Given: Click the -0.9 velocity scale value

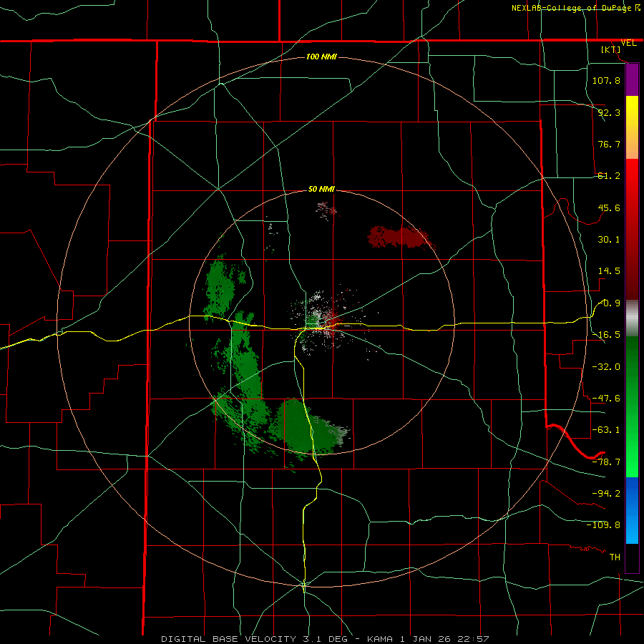Looking at the screenshot, I should [x=609, y=303].
